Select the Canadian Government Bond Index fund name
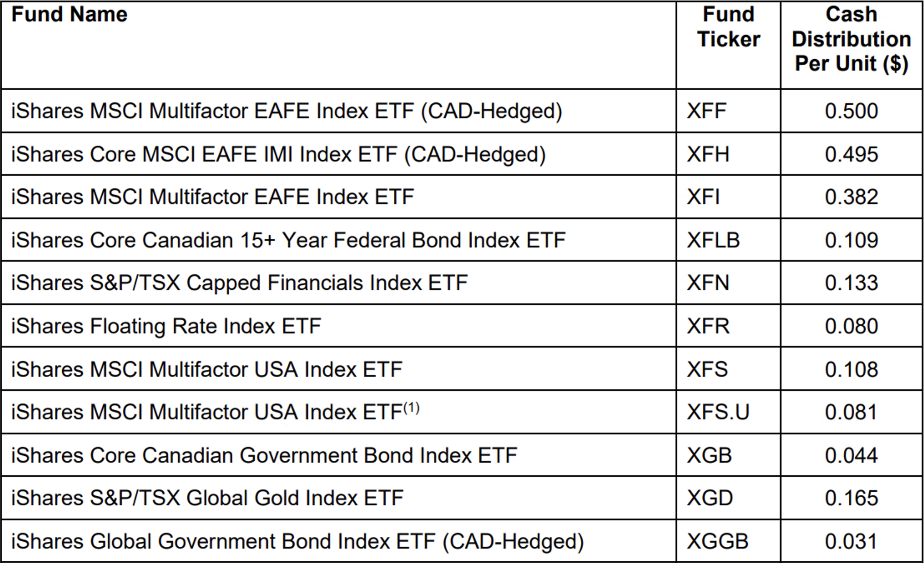This screenshot has height=563, width=924. (x=264, y=455)
